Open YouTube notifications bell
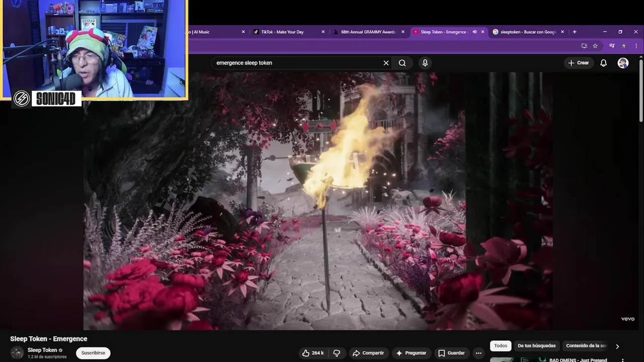 point(603,63)
